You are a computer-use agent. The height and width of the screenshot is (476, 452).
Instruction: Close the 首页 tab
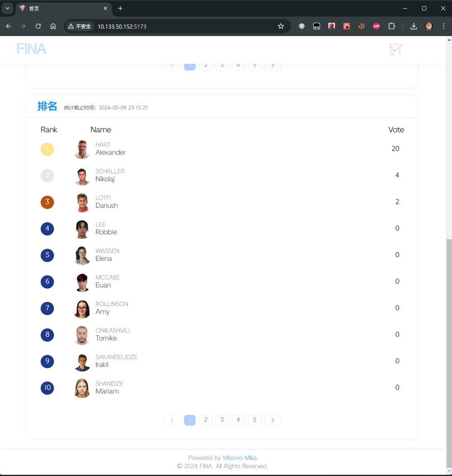[x=105, y=8]
